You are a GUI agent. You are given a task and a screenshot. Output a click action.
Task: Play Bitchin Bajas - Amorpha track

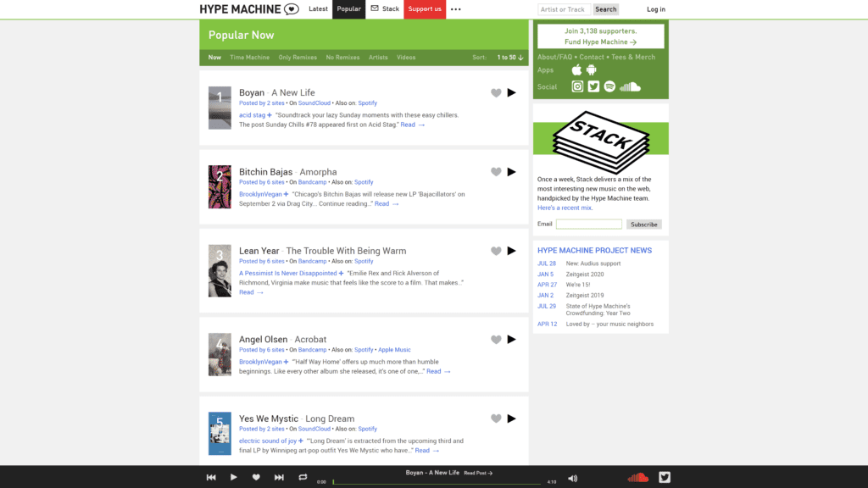[511, 171]
